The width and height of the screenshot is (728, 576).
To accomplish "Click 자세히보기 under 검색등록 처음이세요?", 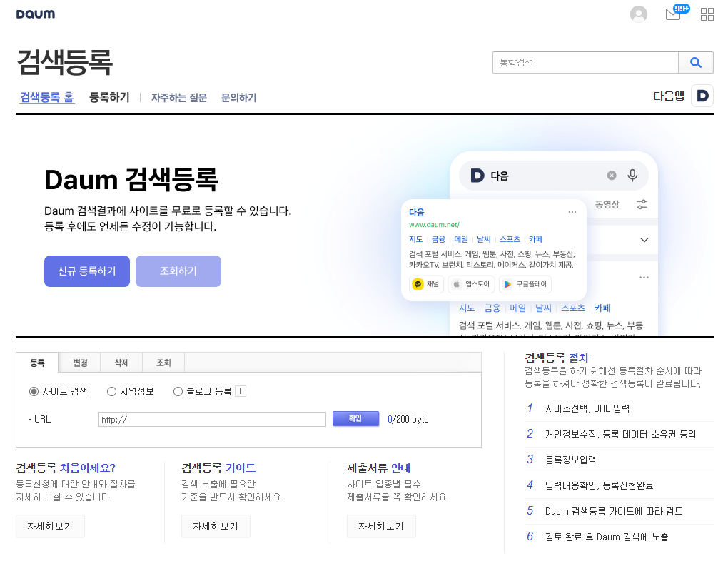I will pyautogui.click(x=50, y=526).
